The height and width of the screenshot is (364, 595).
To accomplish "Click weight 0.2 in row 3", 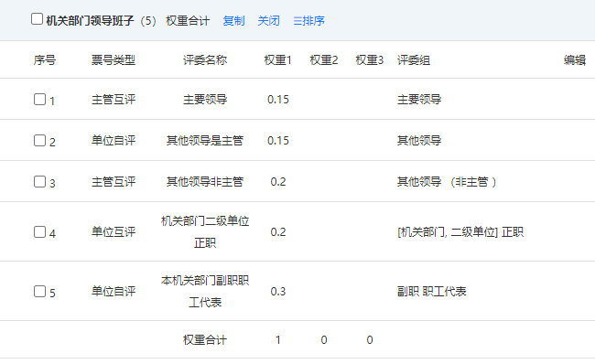I will click(x=278, y=182).
